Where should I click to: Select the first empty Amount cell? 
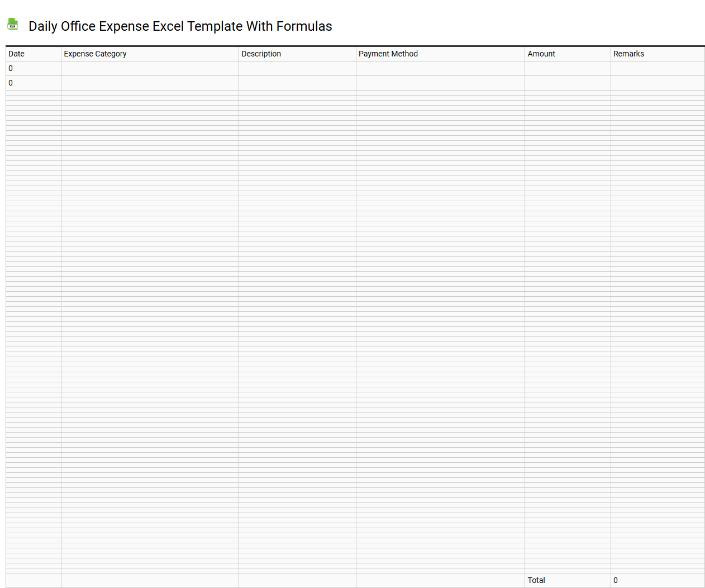click(567, 68)
